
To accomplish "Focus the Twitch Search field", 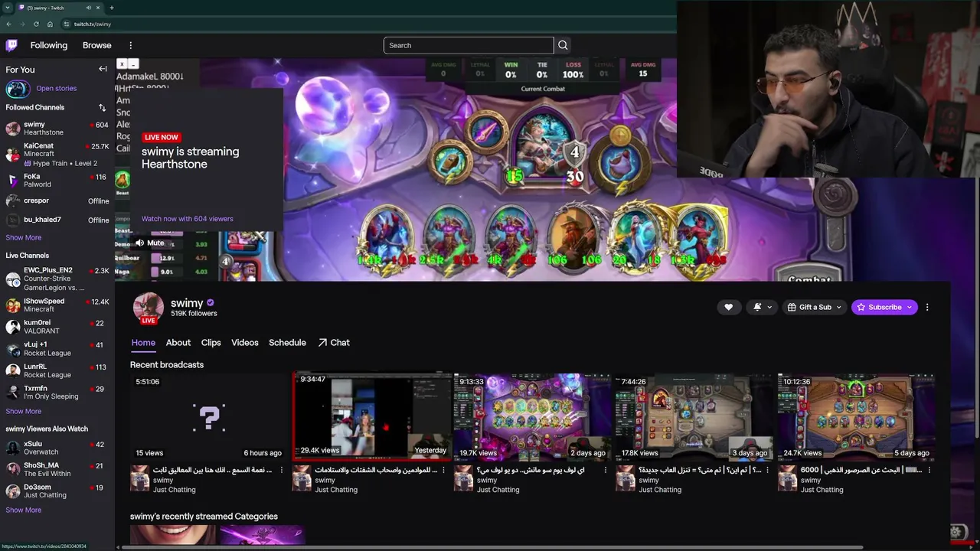I will point(468,45).
